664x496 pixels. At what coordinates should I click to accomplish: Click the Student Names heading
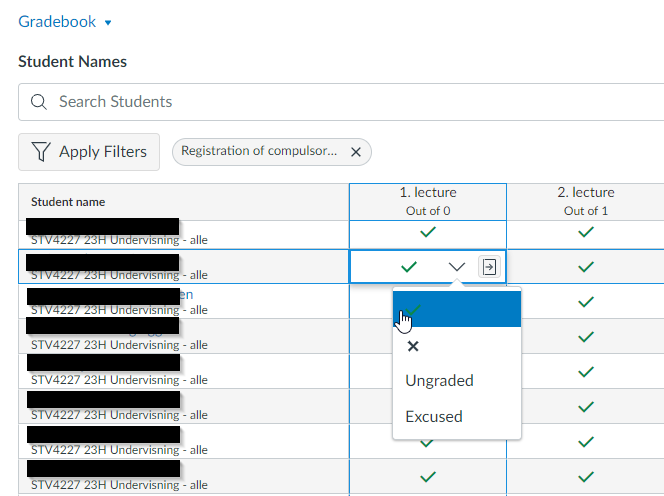(x=72, y=62)
